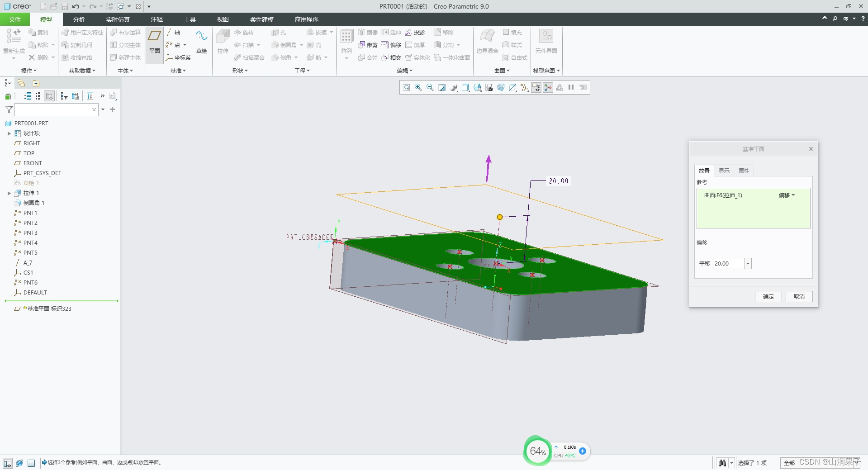Click the Undo icon in quick access toolbar

tap(76, 6)
